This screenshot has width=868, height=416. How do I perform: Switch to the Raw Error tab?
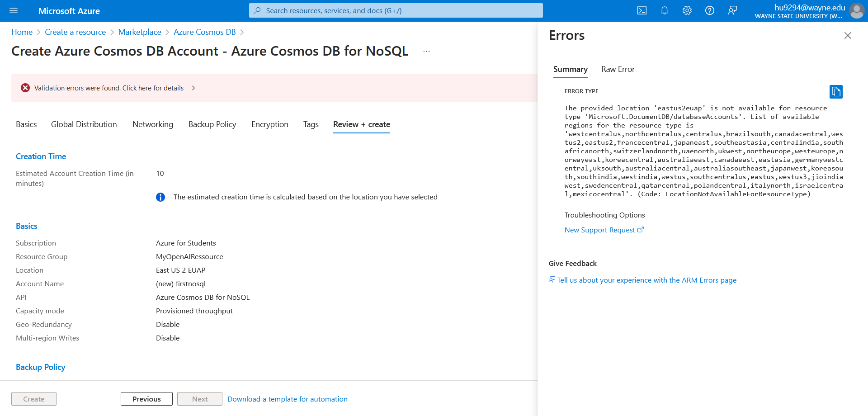(618, 69)
